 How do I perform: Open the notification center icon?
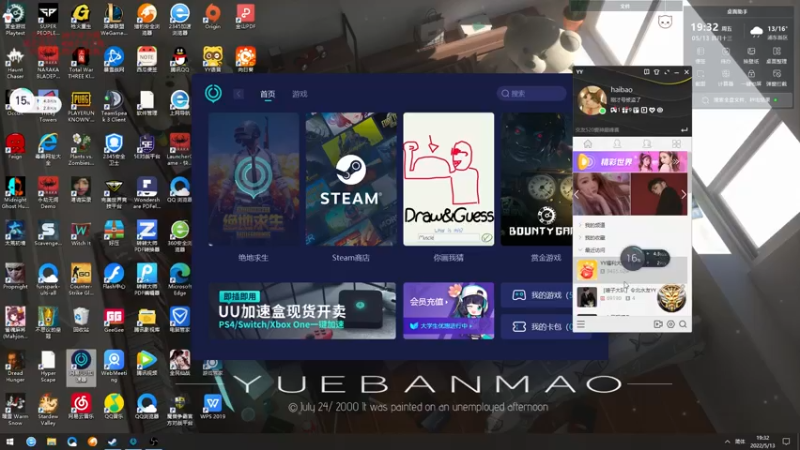[x=787, y=442]
